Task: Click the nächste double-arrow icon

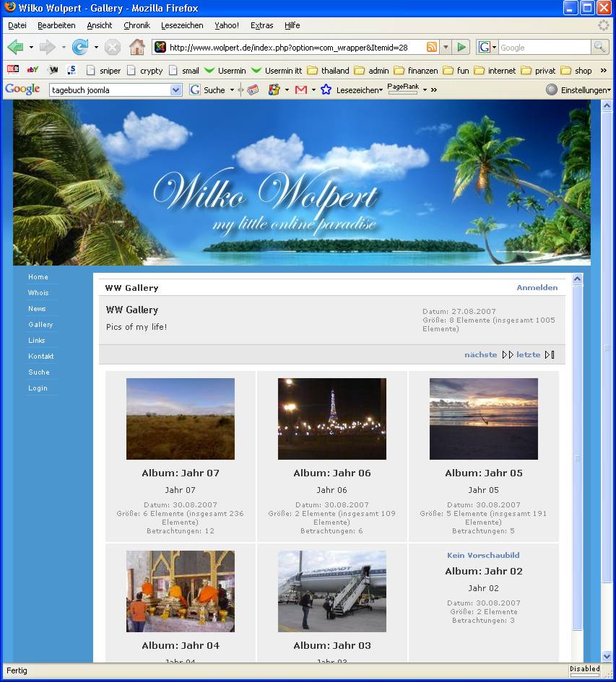Action: 508,355
